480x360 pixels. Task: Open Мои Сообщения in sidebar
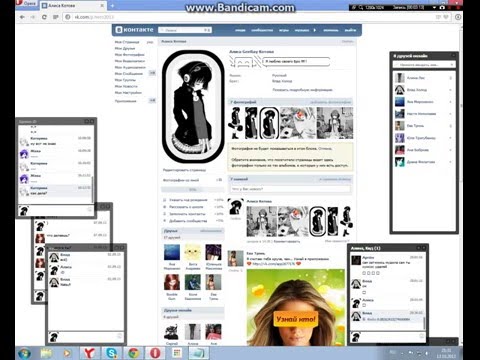[129, 74]
